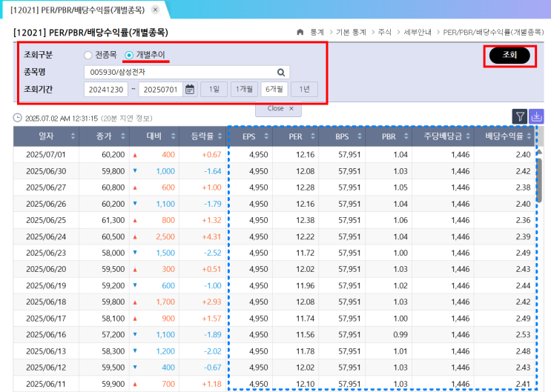The image size is (551, 392).
Task: Sort by PBR column arrows
Action: 406,136
